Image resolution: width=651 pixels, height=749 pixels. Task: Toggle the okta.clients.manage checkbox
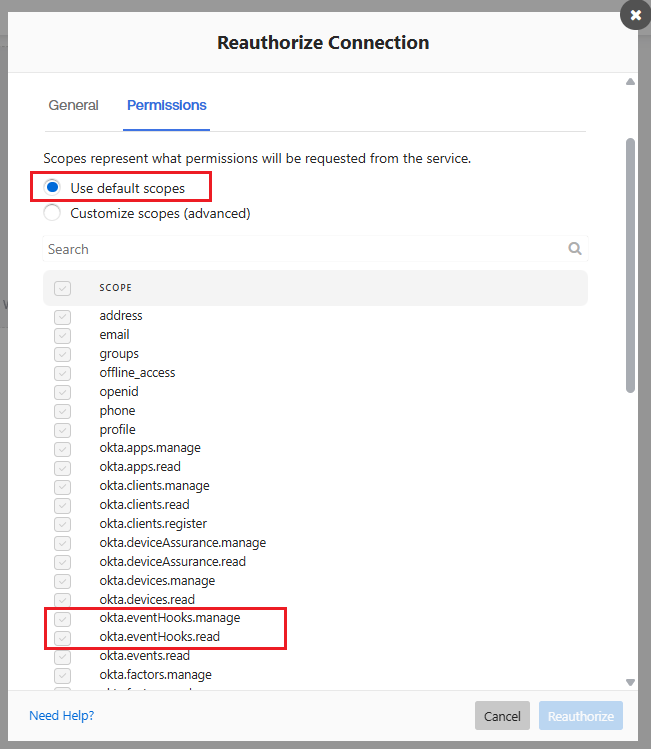[63, 487]
